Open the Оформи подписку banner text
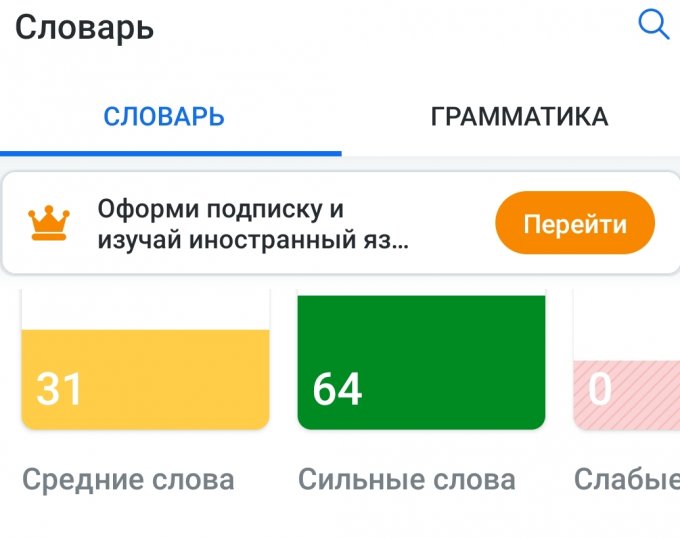The image size is (680, 538). pos(221,210)
